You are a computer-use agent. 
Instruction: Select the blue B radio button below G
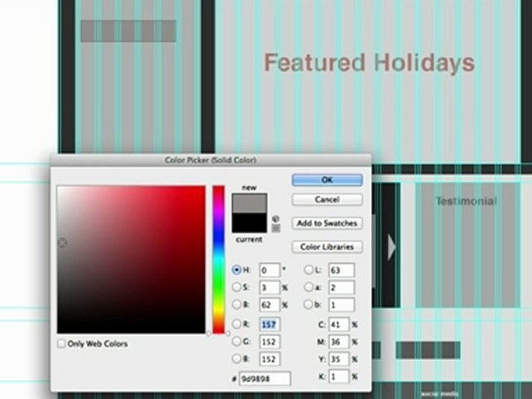click(x=237, y=359)
